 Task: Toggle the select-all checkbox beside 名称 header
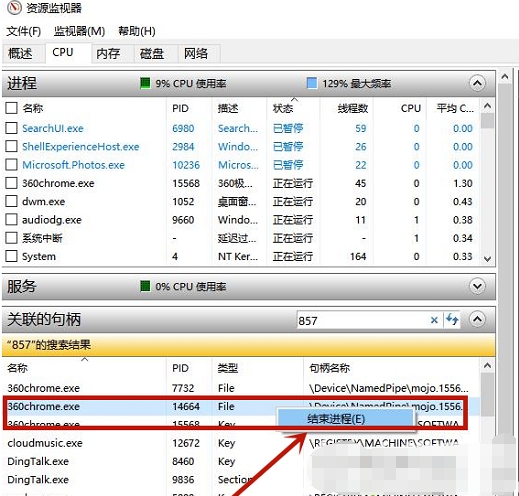tap(11, 108)
